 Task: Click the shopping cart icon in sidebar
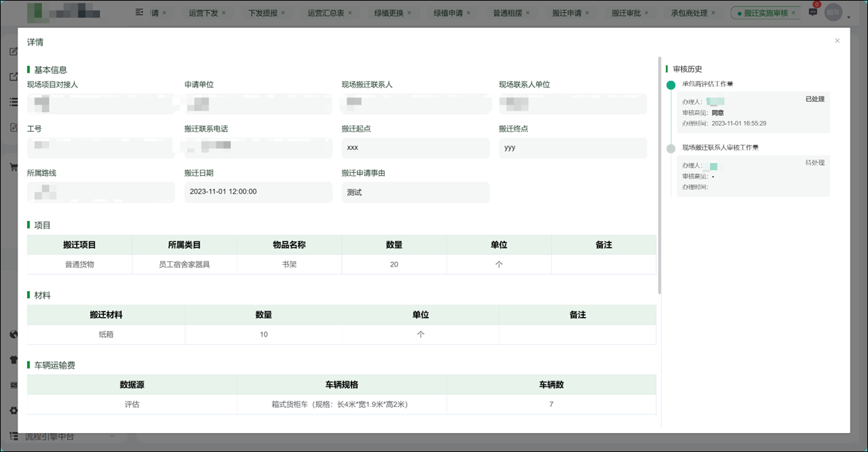[14, 166]
